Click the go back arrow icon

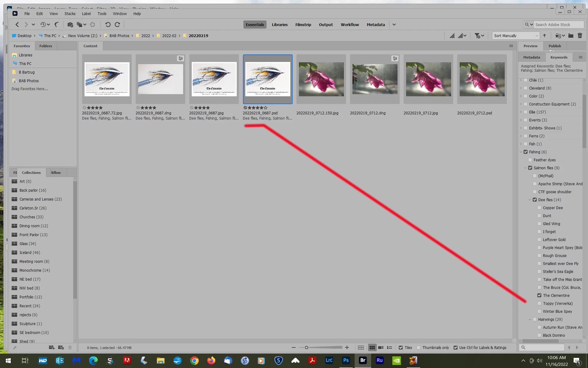[x=17, y=25]
